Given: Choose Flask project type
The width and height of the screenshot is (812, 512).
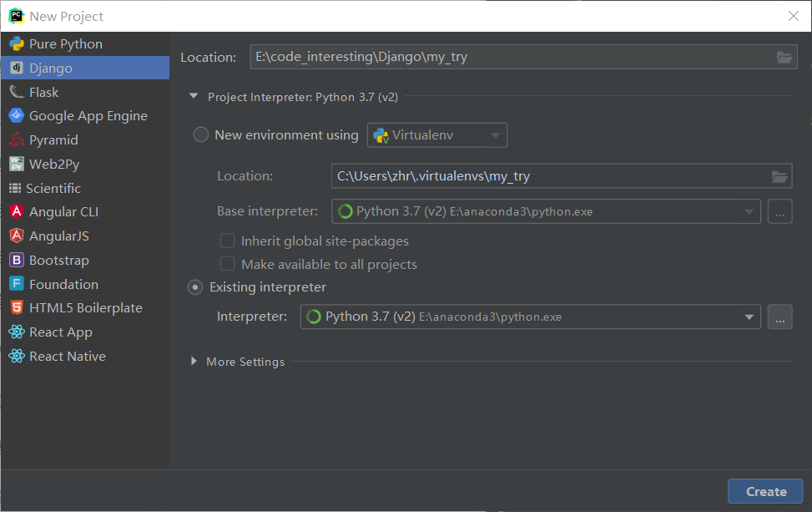Looking at the screenshot, I should coord(85,92).
